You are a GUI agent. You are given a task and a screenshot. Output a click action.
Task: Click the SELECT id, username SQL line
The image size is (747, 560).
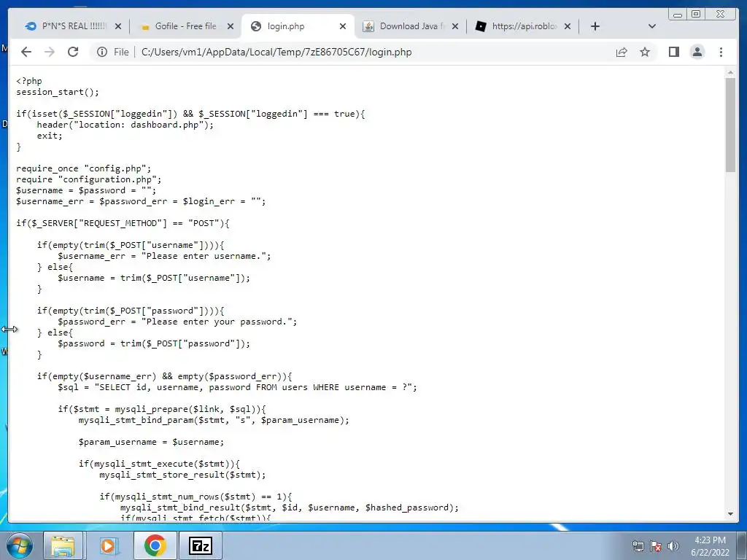coord(237,388)
